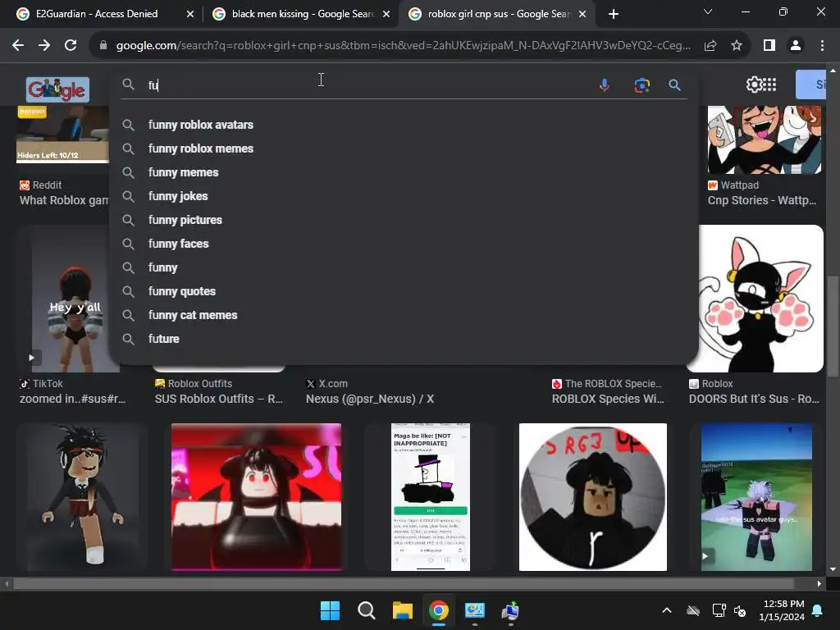Open the Google apps grid
Image resolution: width=840 pixels, height=630 pixels.
click(769, 84)
